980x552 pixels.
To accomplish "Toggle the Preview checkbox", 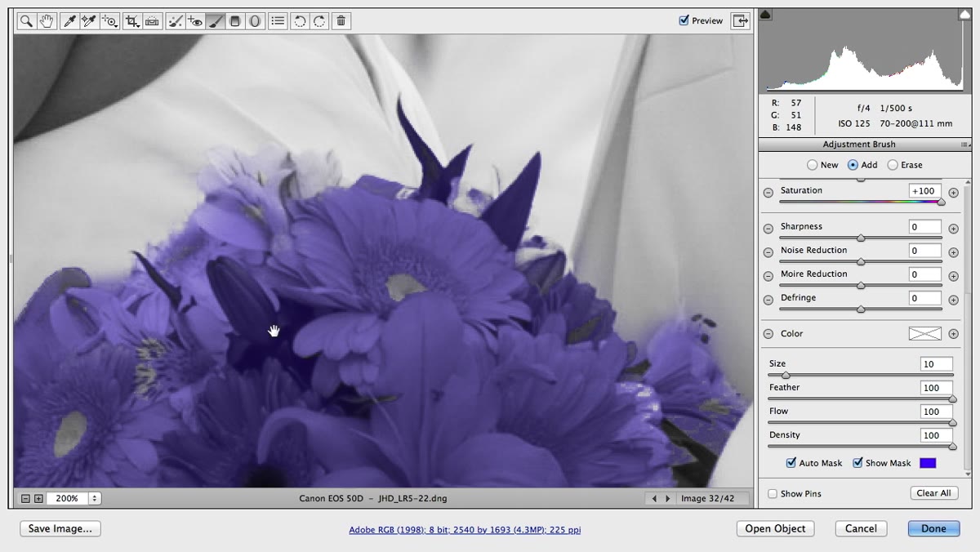I will (684, 20).
